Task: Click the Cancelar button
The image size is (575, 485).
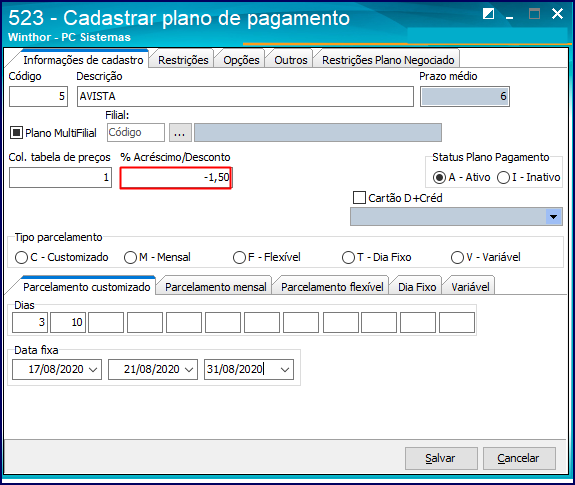Action: (x=519, y=458)
